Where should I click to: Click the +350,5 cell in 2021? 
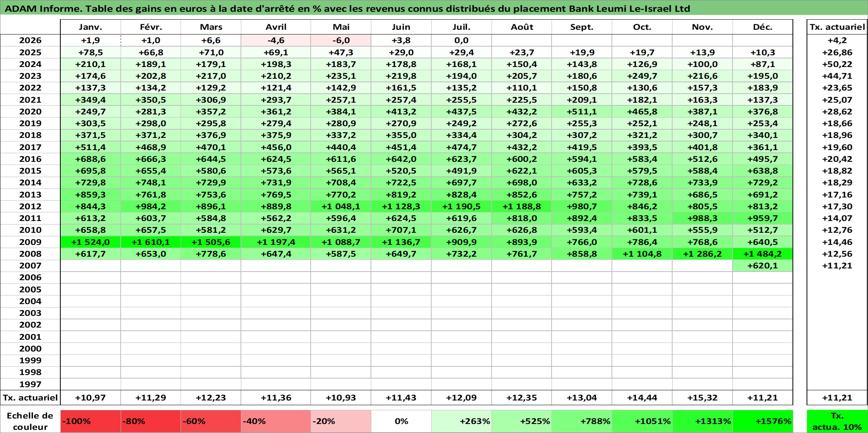click(x=151, y=100)
